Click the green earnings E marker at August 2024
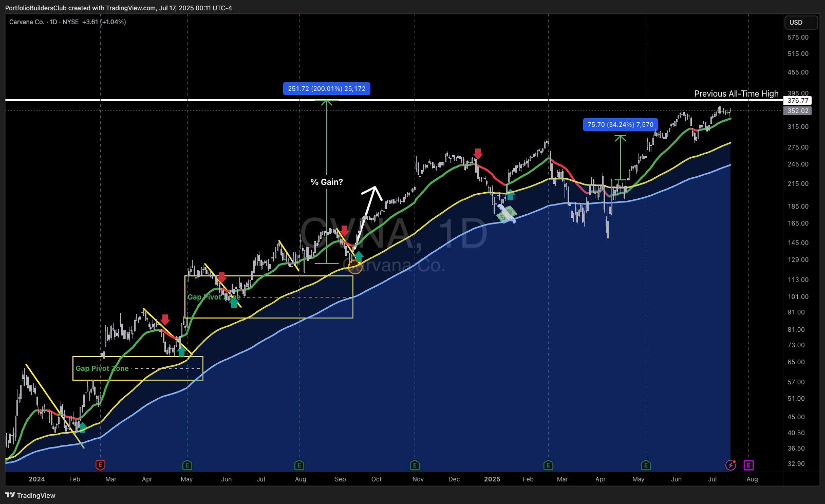Screen dimensions: 825x504 [299, 465]
